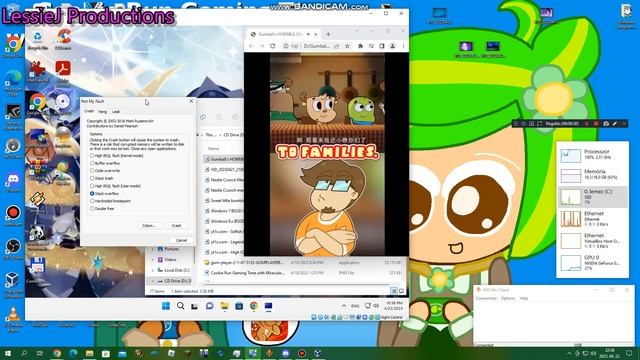
Task: Open Help menu in MS Mini Client
Action: (524, 298)
